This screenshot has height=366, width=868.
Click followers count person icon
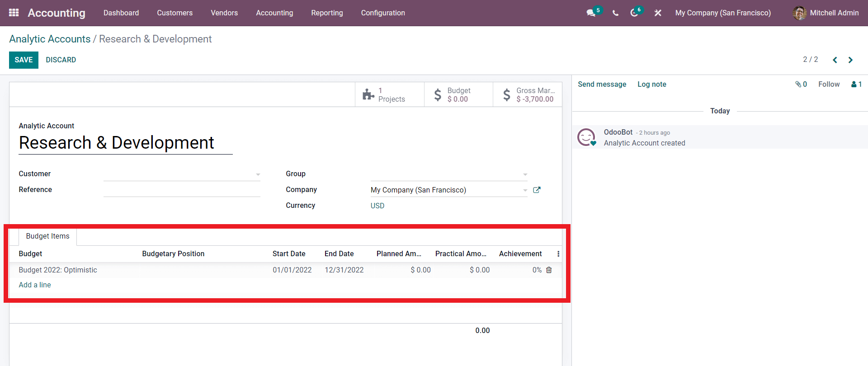tap(857, 84)
